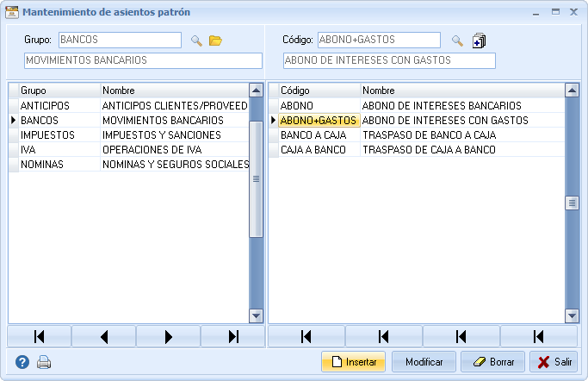Viewport: 588px width, 381px height.
Task: Click the NOMINAS Y SEGUROS SOCIALES cell
Action: (x=175, y=165)
